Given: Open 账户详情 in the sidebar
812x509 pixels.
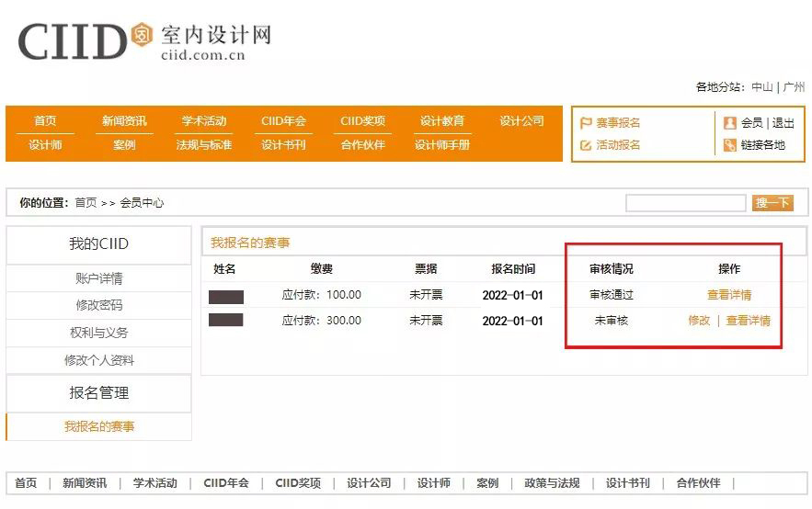Looking at the screenshot, I should click(x=99, y=278).
